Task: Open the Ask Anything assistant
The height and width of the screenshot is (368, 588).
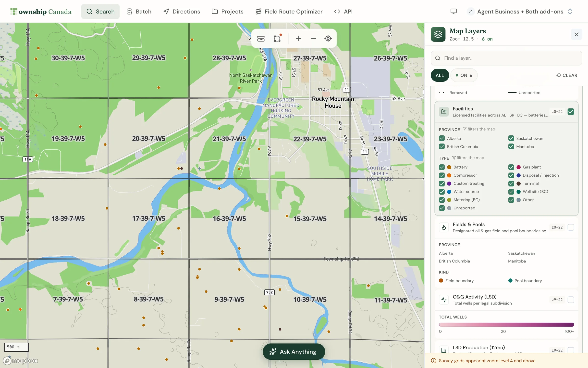Action: click(x=294, y=352)
